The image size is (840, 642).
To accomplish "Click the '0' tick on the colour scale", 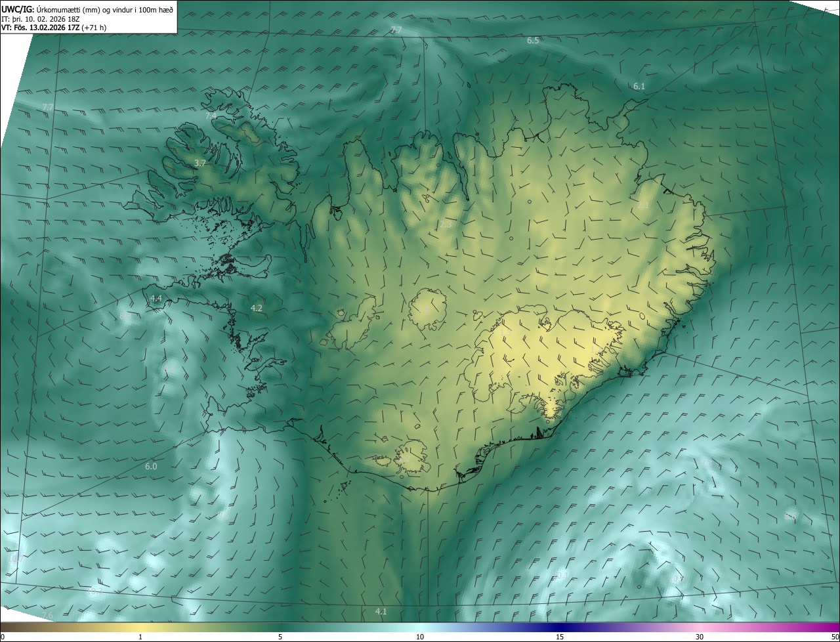I will 3,637.
